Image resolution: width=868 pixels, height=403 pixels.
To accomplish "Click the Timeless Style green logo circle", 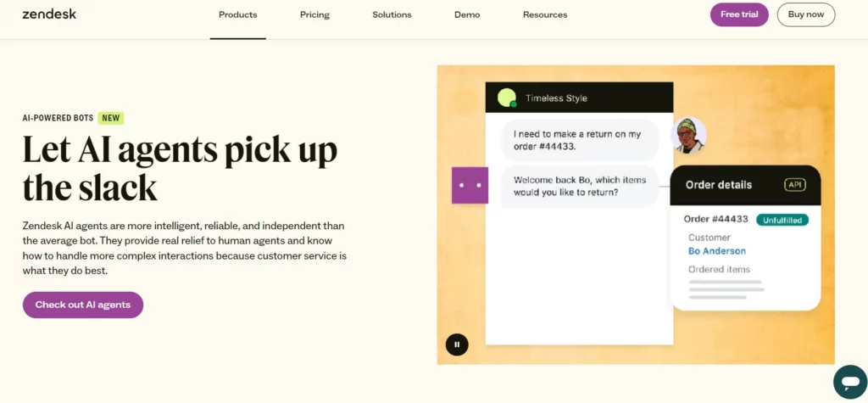I will tap(507, 98).
